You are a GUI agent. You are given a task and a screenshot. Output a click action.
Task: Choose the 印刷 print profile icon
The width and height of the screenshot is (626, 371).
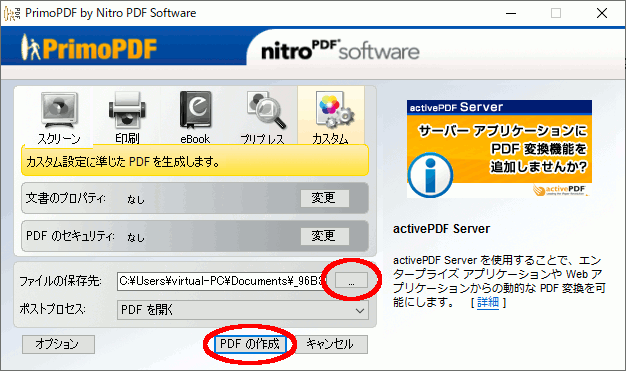coord(127,109)
